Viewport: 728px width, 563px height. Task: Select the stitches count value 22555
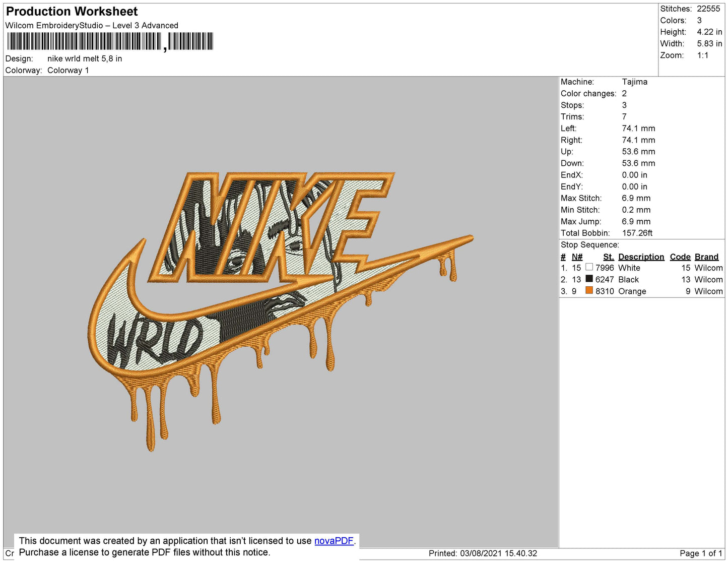[708, 9]
